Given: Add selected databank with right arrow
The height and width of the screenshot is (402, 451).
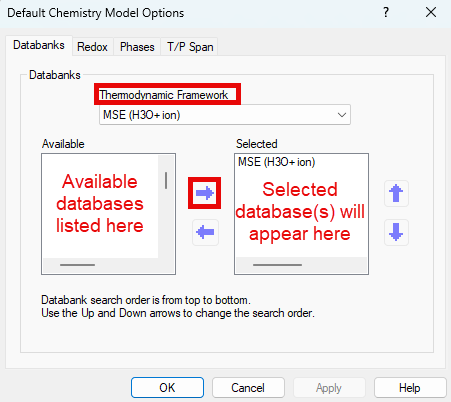Looking at the screenshot, I should click(x=205, y=193).
